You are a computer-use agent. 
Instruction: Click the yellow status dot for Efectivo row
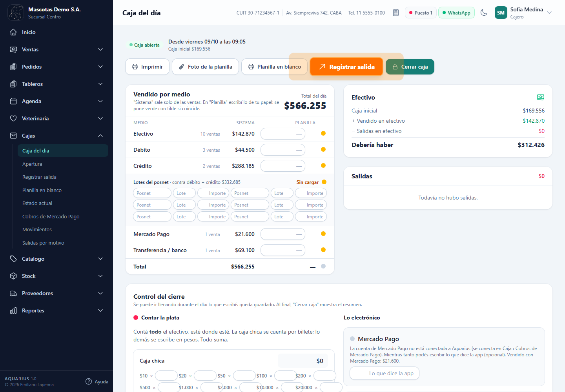coord(323,133)
